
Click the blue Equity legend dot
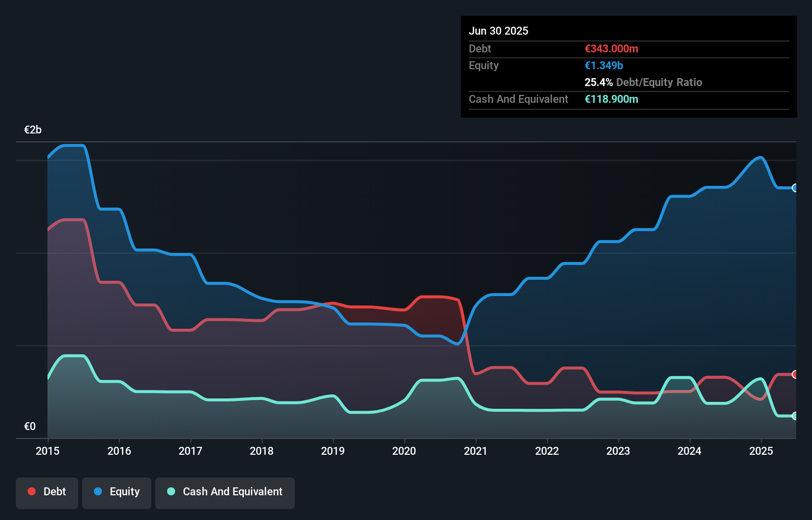pos(97,492)
